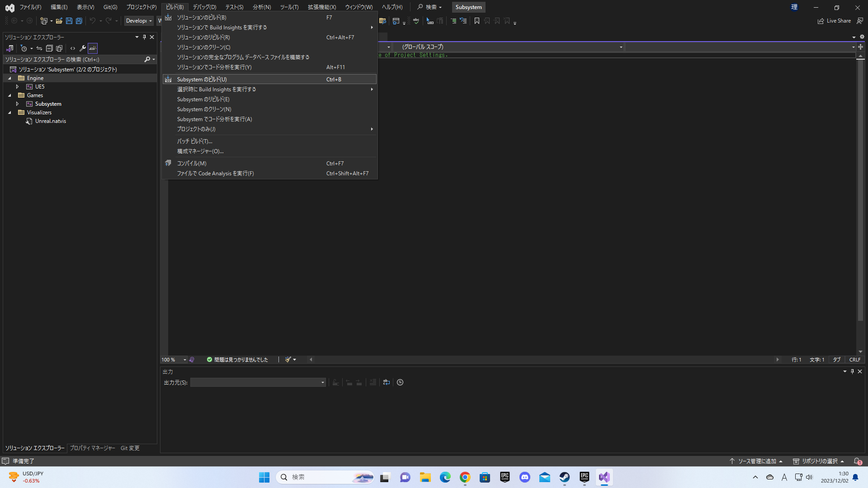
Task: Toggle Preview Selected Items button
Action: click(93, 48)
